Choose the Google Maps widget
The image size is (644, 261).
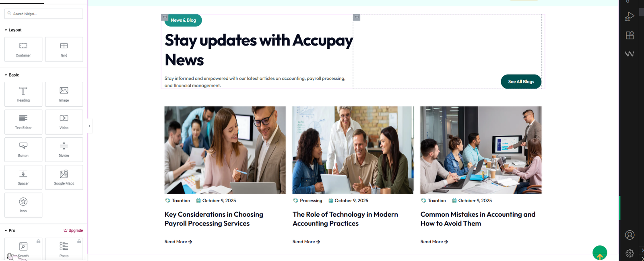click(x=64, y=177)
